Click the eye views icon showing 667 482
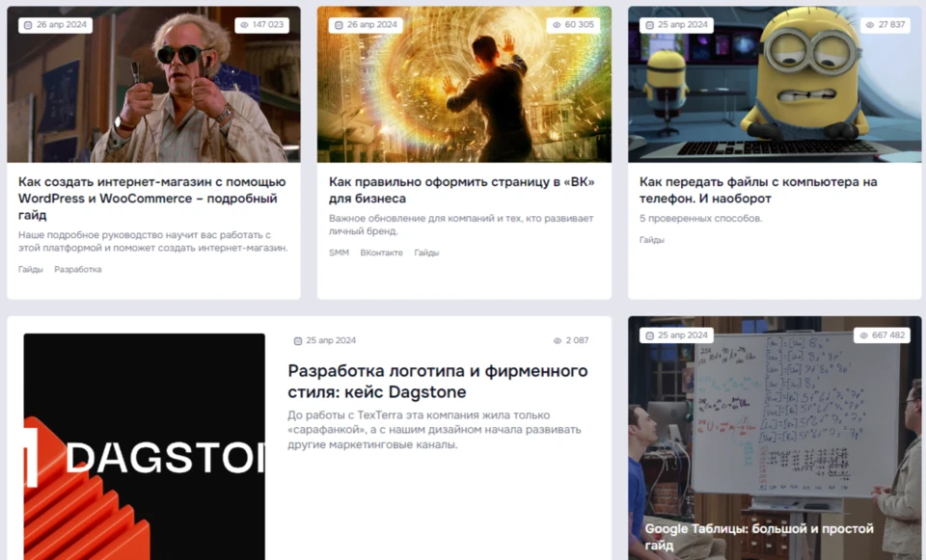Viewport: 926px width, 560px height. [864, 335]
